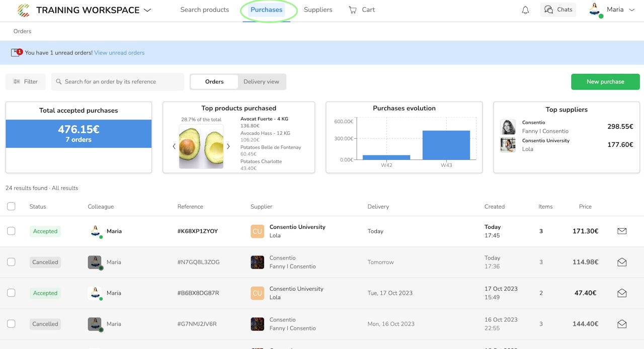The image size is (644, 349).
Task: Click the order reference search field
Action: coord(118,81)
